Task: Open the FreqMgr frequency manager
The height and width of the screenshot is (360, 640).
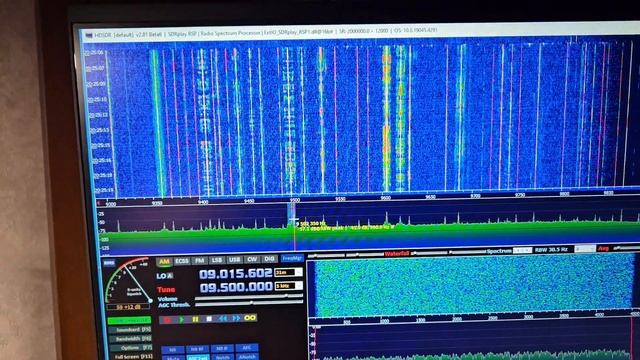Action: tap(292, 258)
